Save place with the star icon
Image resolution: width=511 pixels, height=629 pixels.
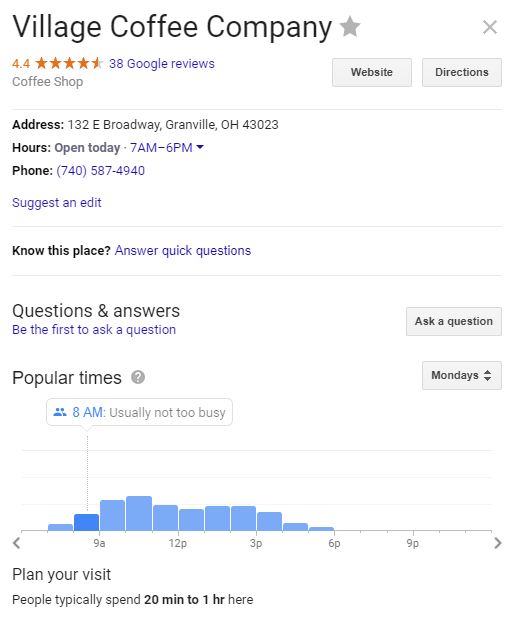pyautogui.click(x=350, y=26)
